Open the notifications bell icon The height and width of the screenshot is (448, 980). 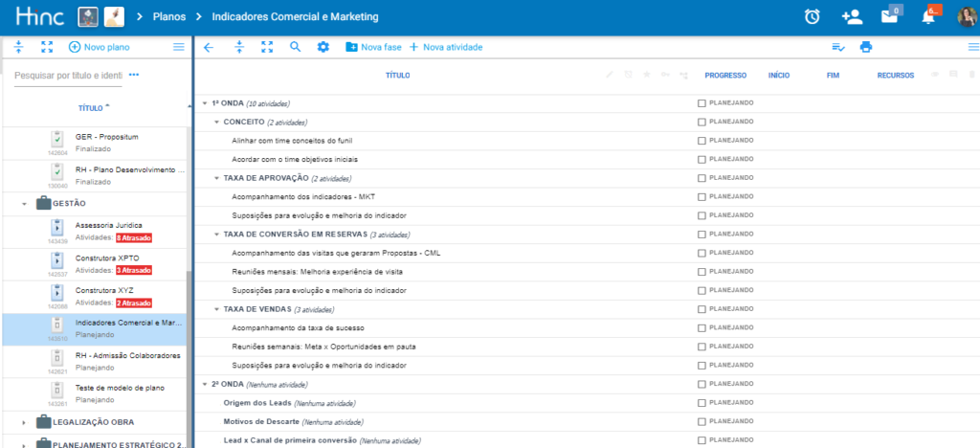[927, 16]
